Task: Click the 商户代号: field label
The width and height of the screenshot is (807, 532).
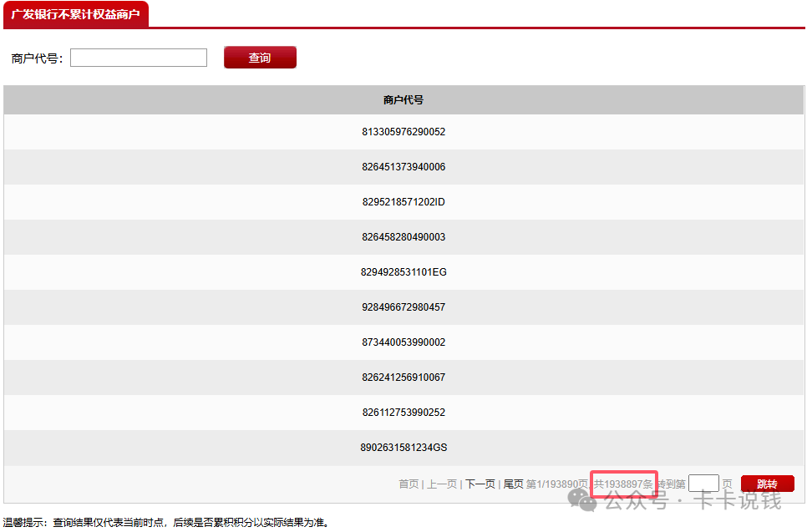Action: coord(37,58)
